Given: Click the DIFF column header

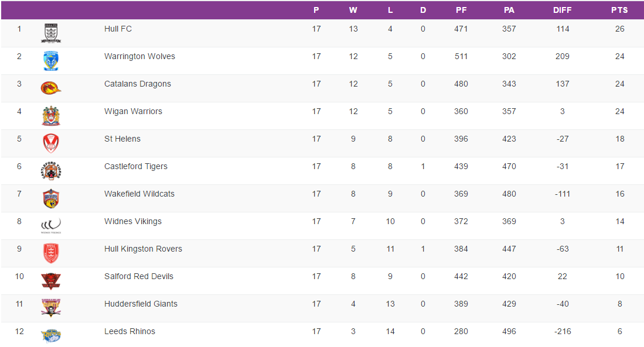Looking at the screenshot, I should 562,10.
